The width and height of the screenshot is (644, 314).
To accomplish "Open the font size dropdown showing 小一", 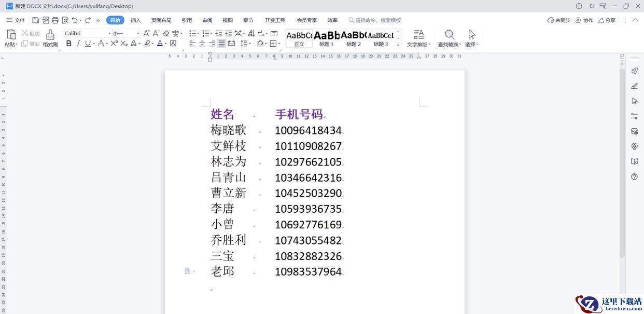I will click(138, 33).
